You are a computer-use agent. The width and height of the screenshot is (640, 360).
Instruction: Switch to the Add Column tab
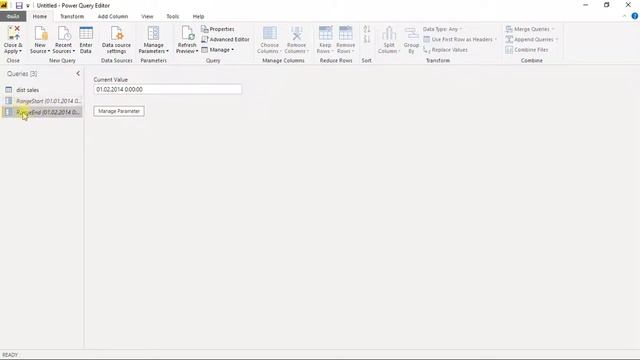click(113, 16)
